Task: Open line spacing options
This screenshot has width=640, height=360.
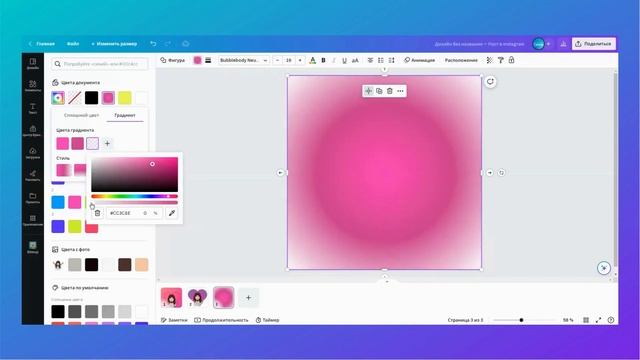Action: point(391,60)
